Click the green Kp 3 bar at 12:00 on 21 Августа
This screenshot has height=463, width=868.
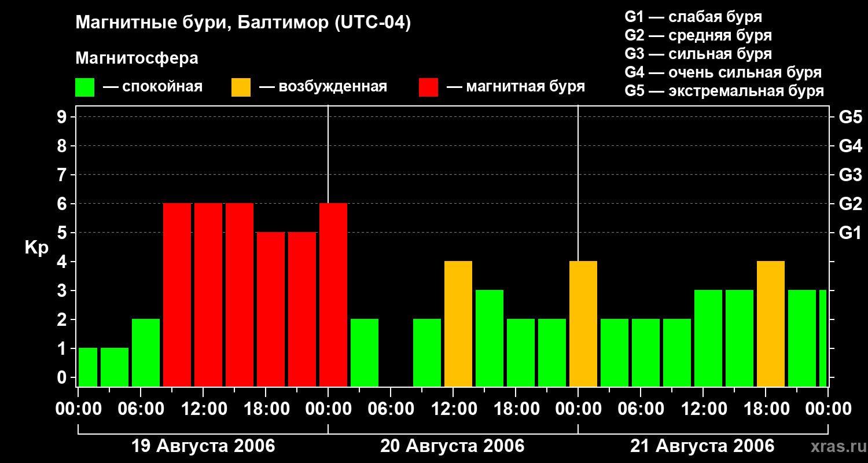[708, 339]
